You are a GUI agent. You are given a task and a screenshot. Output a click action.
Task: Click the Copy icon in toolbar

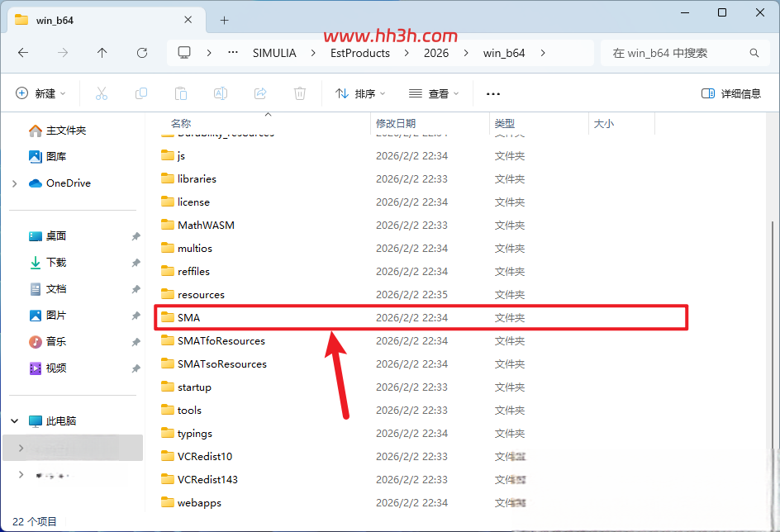(141, 93)
